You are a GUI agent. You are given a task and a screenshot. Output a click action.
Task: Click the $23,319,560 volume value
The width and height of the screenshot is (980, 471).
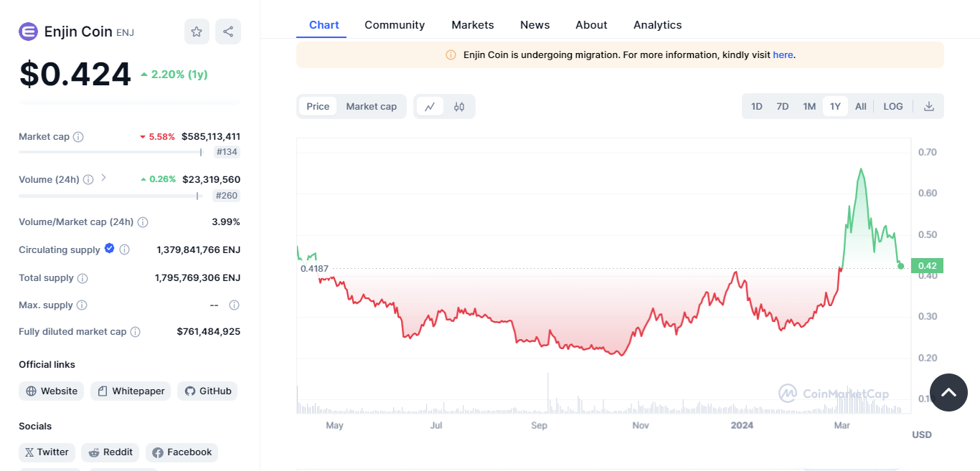[x=212, y=180]
